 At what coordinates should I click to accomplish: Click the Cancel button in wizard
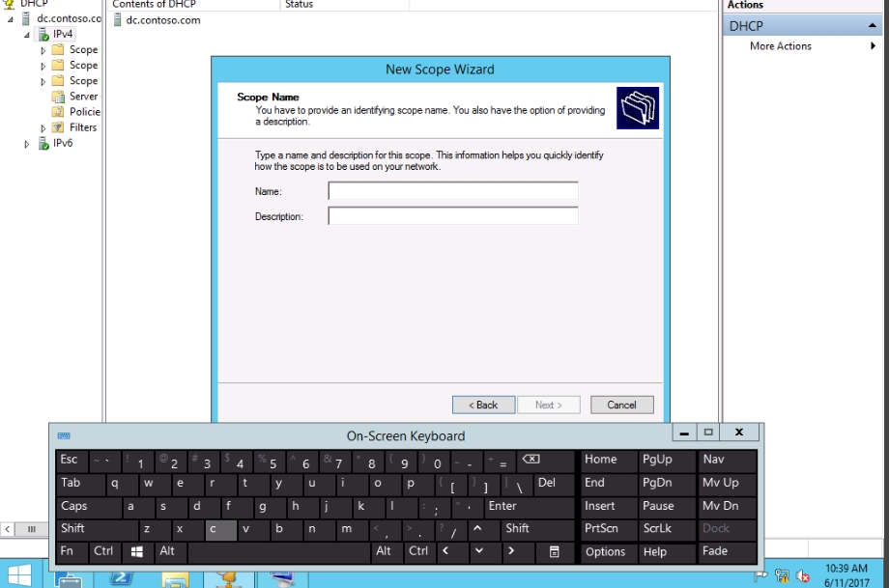(621, 405)
